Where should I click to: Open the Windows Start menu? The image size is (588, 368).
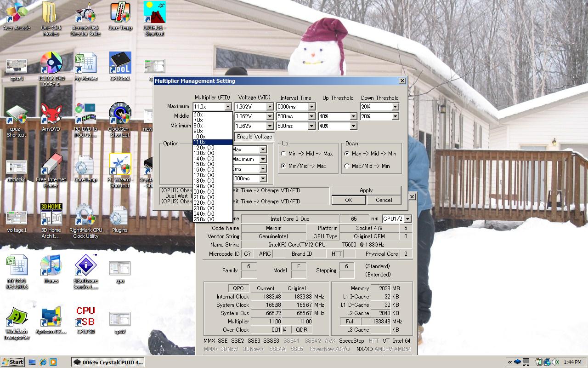point(13,362)
